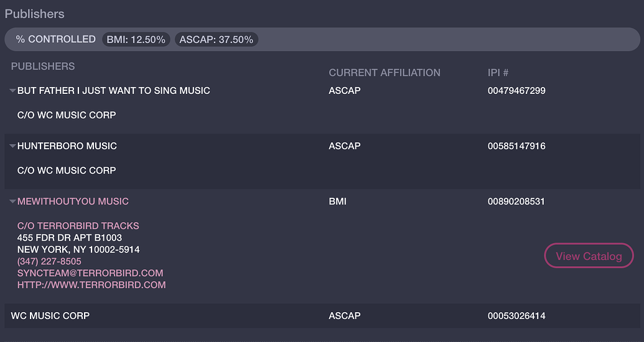Visit the HTTP://WWW.TERRORBIRD.COM website link
The height and width of the screenshot is (342, 644).
[91, 285]
